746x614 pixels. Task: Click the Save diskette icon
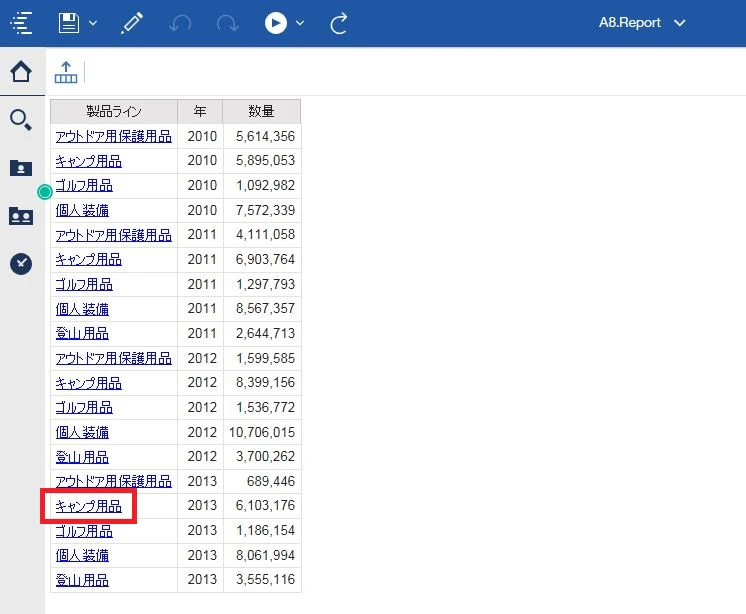click(69, 23)
